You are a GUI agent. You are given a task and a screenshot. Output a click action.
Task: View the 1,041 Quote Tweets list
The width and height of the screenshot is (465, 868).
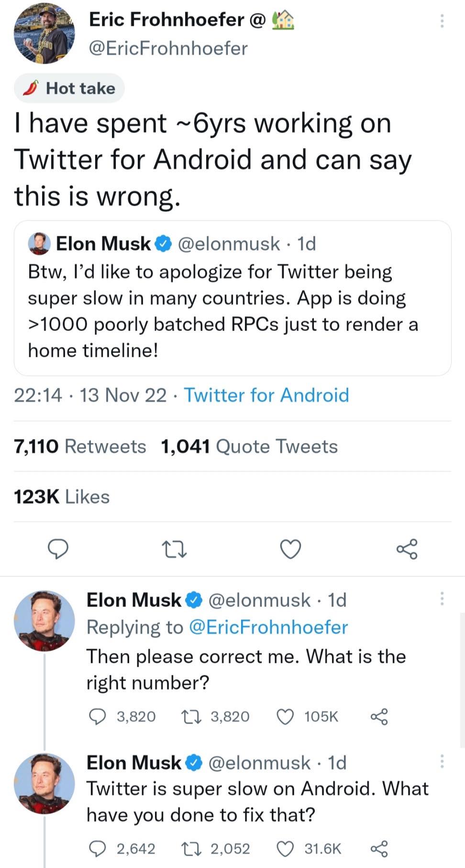249,446
